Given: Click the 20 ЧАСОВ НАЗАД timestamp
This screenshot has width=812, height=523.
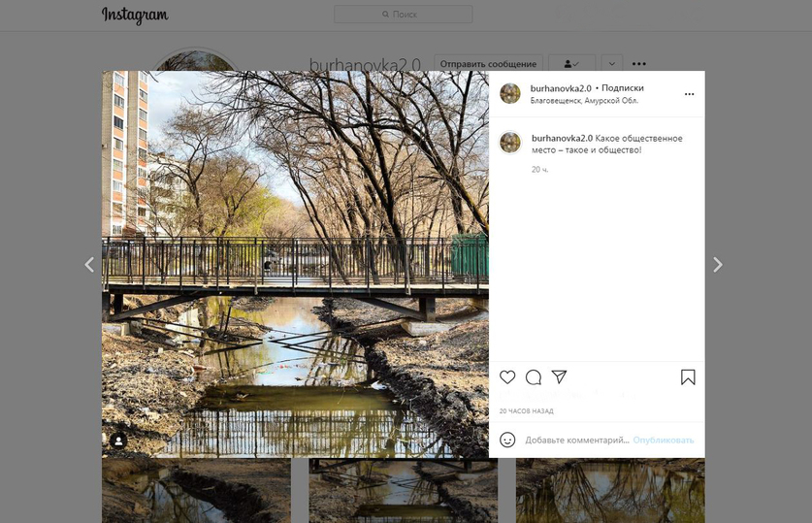Looking at the screenshot, I should [526, 411].
